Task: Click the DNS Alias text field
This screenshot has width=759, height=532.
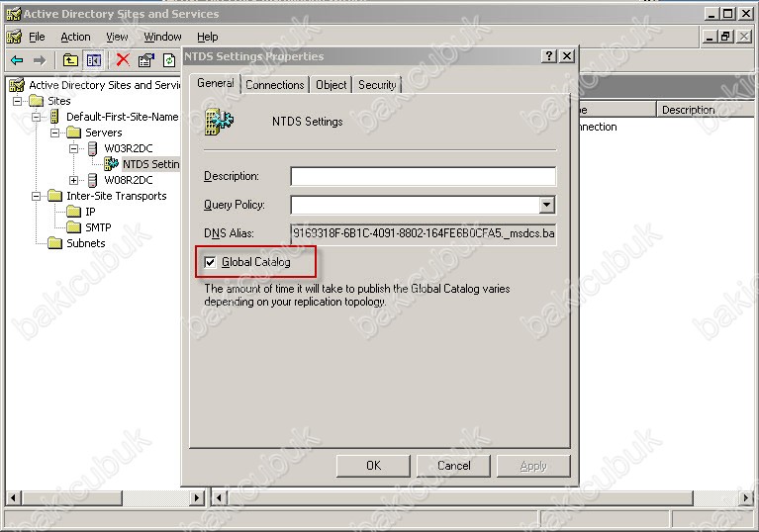Action: tap(424, 233)
